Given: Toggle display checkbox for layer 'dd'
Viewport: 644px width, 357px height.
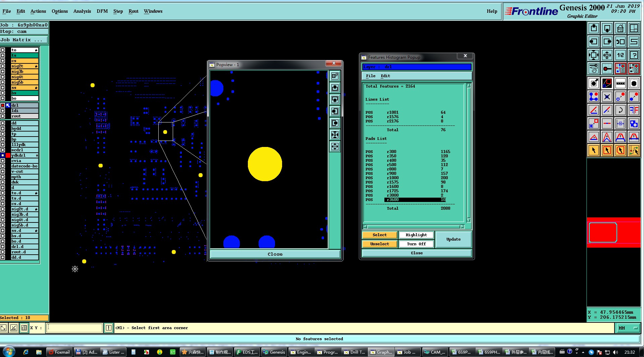Looking at the screenshot, I should pyautogui.click(x=3, y=123).
